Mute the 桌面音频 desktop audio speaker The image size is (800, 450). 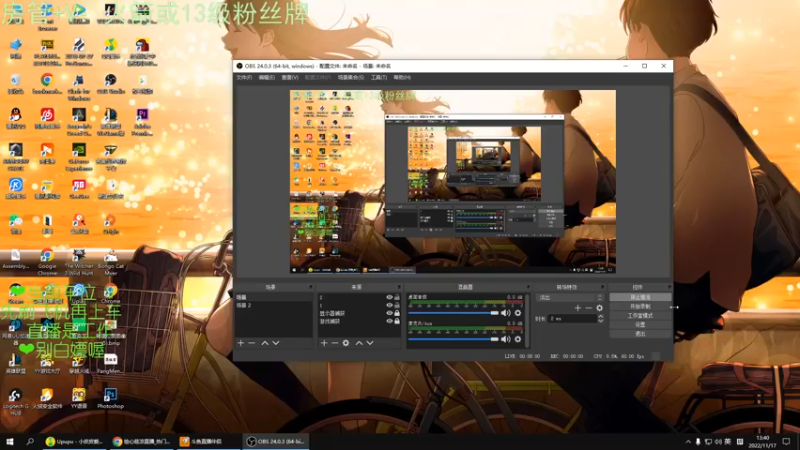coord(506,313)
